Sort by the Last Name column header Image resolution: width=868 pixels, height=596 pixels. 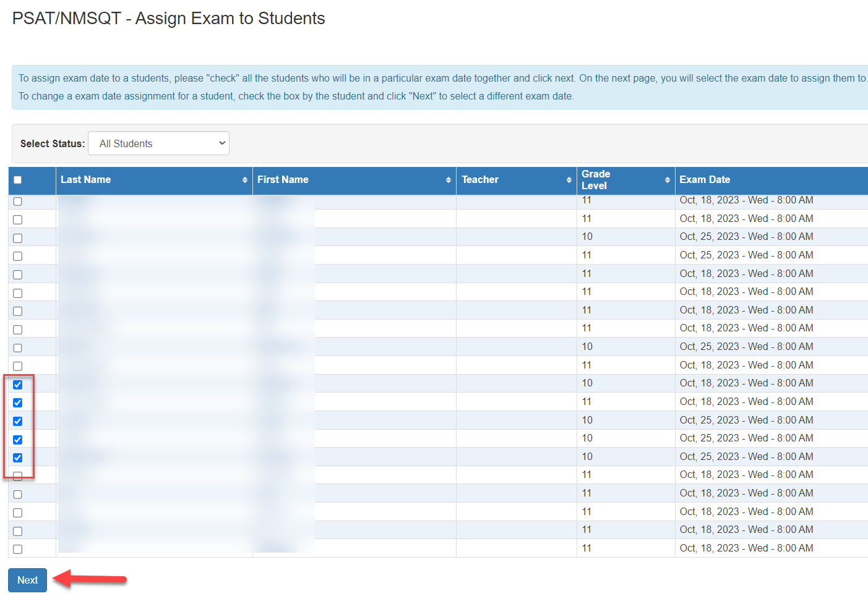(x=154, y=180)
